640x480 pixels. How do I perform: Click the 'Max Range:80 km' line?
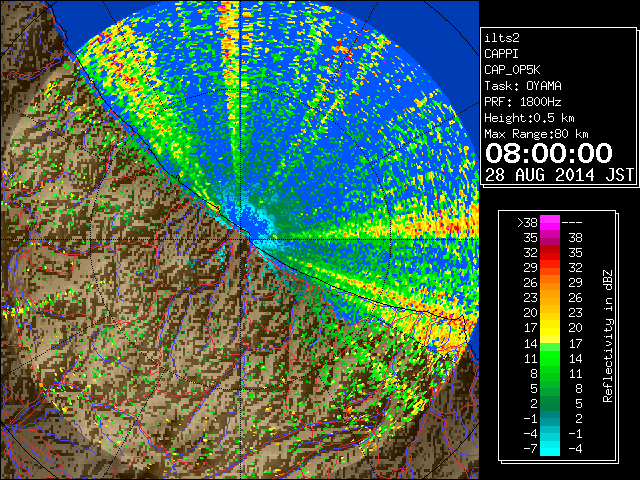click(x=536, y=134)
